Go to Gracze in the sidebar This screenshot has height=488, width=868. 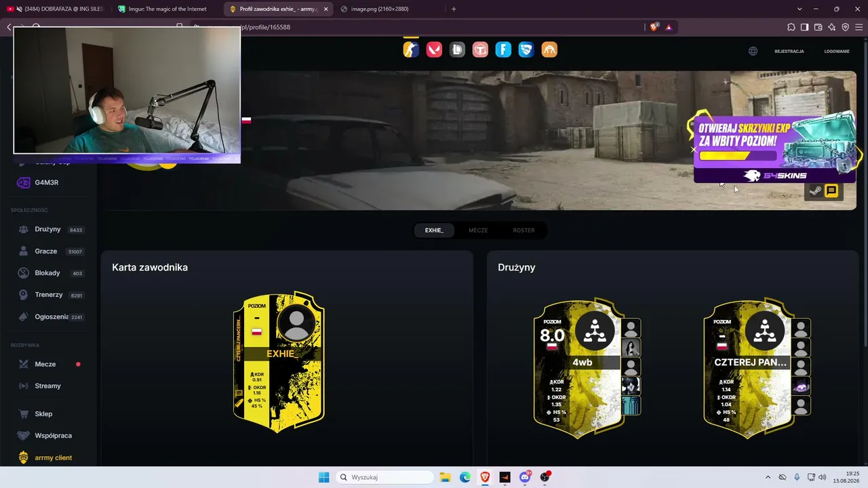tap(47, 251)
